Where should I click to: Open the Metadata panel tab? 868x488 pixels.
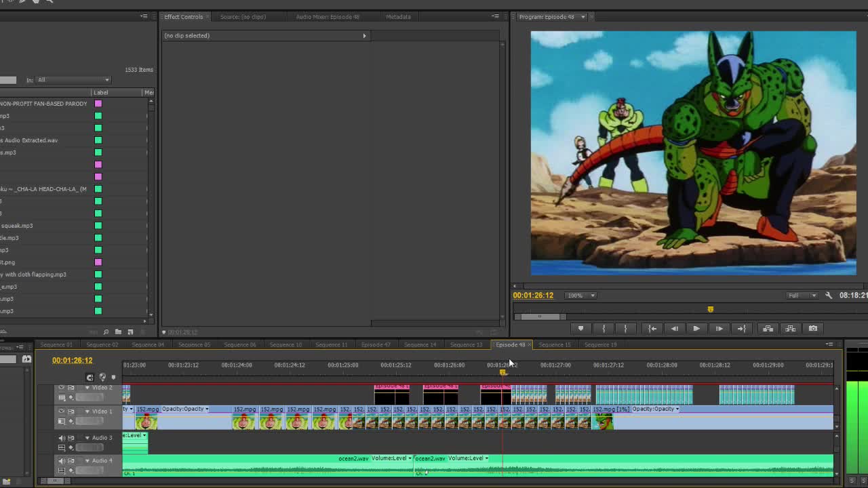pos(398,17)
